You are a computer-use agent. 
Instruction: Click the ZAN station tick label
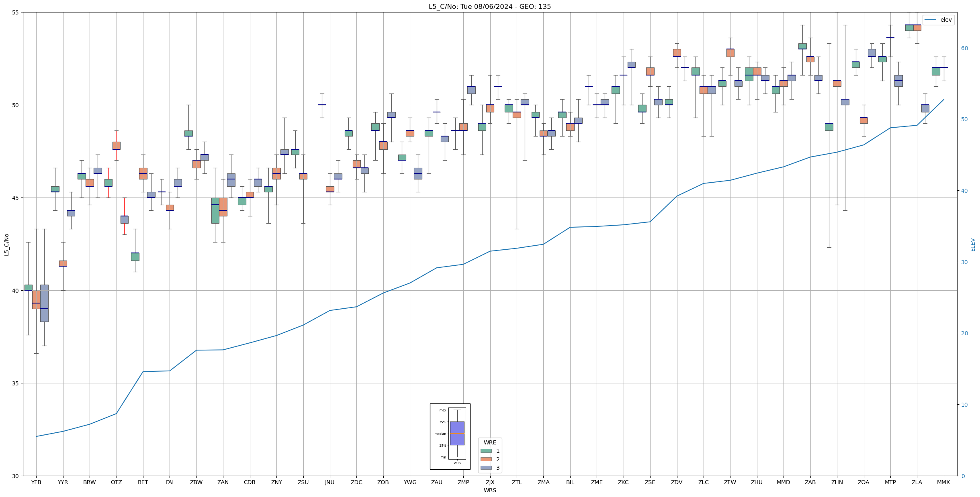[x=223, y=482]
